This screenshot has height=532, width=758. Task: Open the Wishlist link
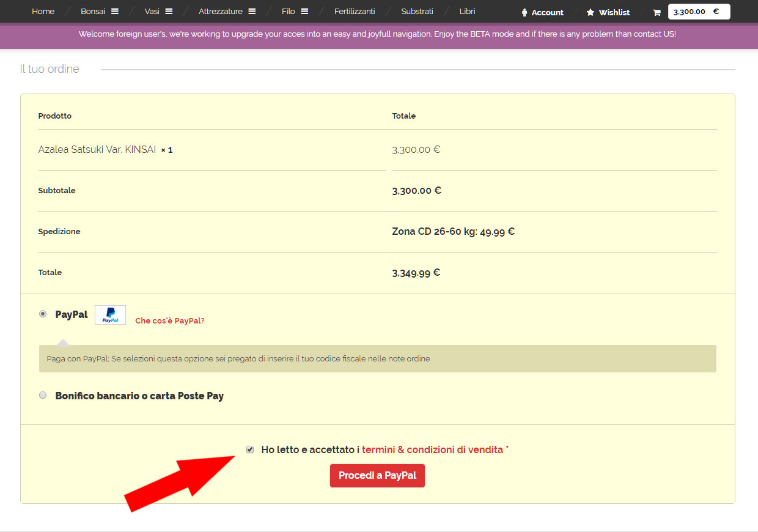tap(614, 12)
